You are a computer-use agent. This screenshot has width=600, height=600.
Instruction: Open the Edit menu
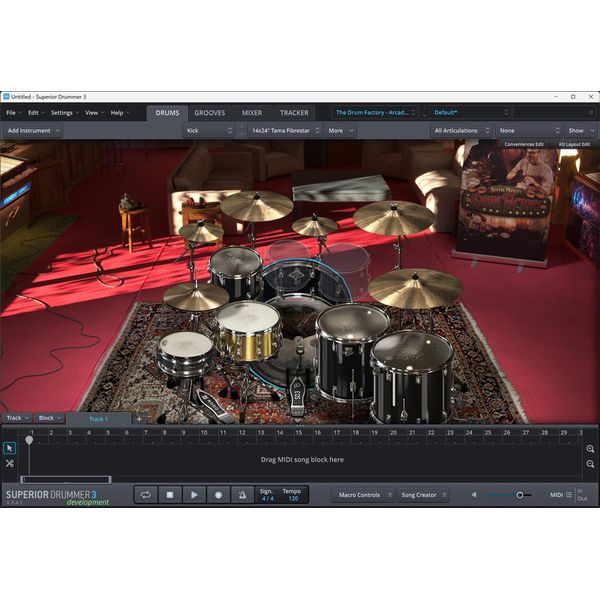(x=34, y=112)
